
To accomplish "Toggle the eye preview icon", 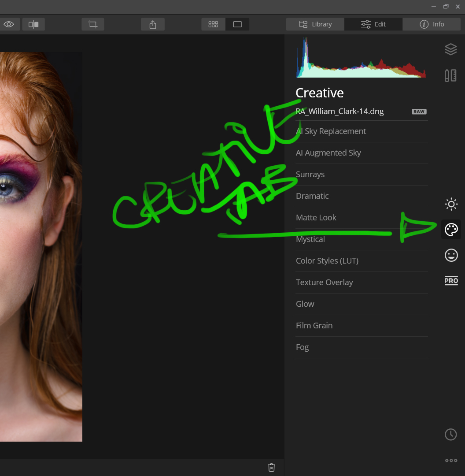I will pyautogui.click(x=9, y=24).
